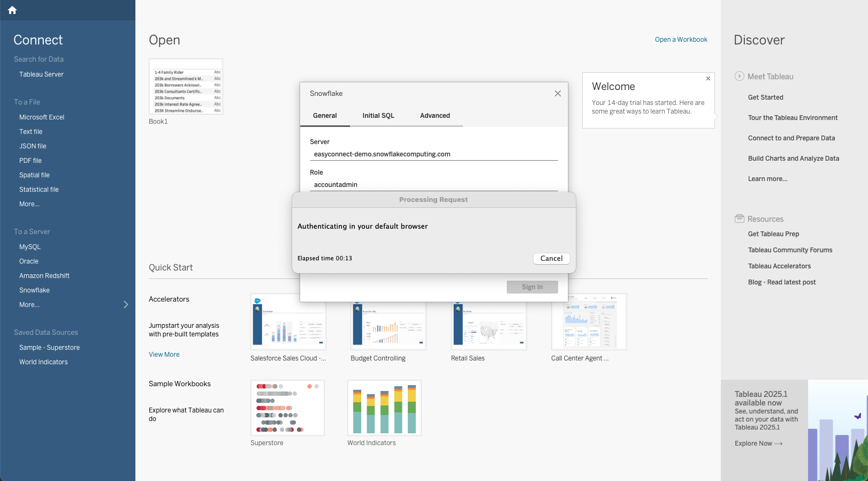This screenshot has height=481, width=868.
Task: Click the Resources box icon
Action: (740, 219)
